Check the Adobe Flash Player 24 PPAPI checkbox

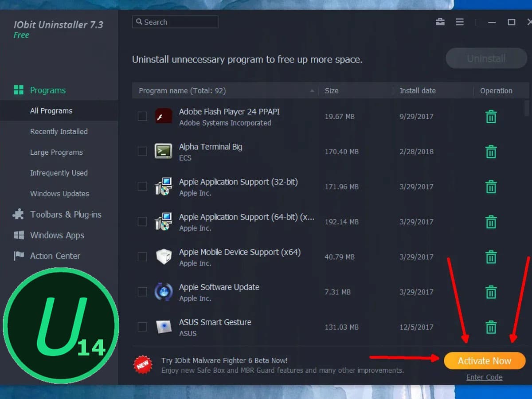pos(142,116)
